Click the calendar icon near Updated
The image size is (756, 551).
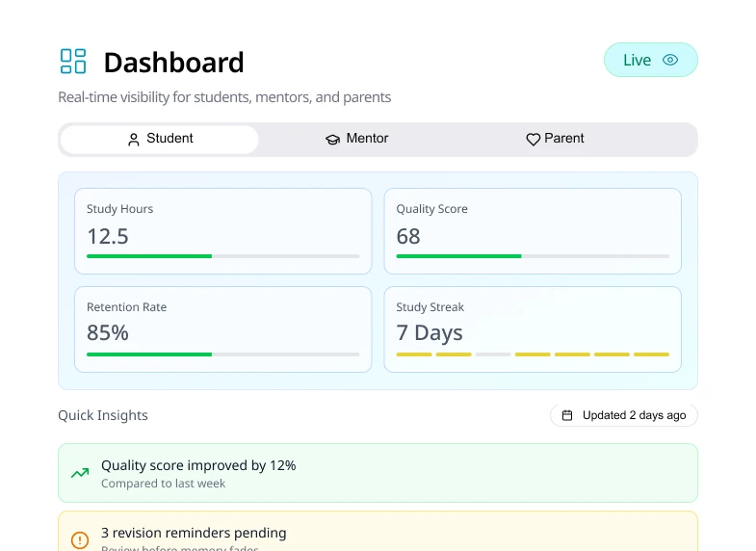[x=567, y=415]
